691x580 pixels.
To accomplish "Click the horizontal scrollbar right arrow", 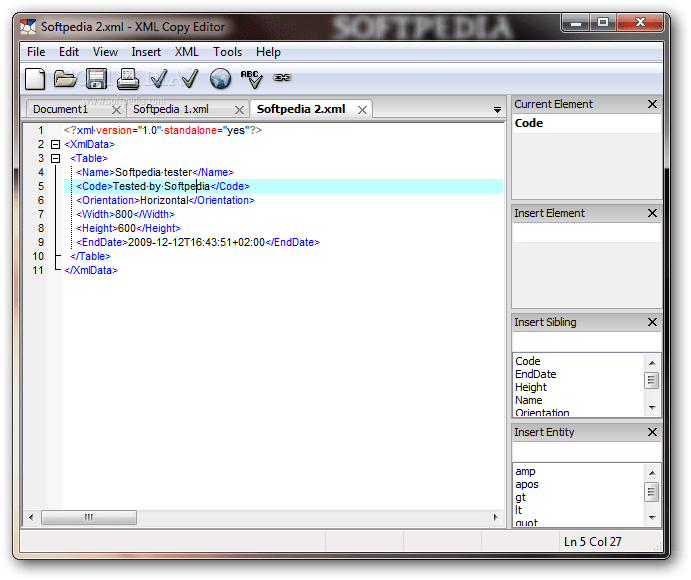I will [496, 517].
